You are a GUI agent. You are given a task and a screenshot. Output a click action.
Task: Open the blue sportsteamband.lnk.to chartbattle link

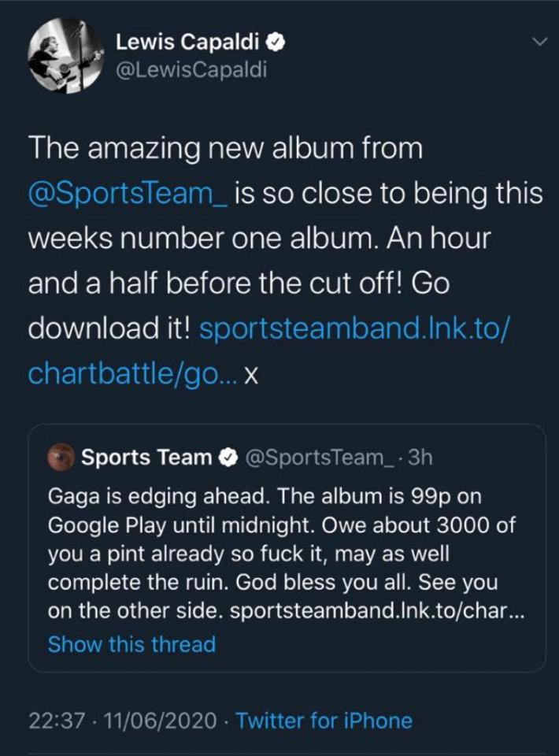[354, 328]
